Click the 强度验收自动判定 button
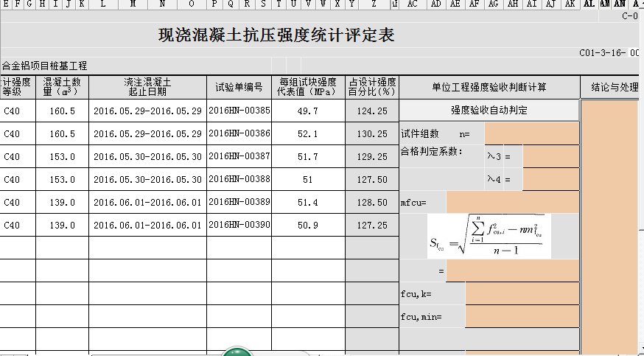The image size is (644, 356). pos(489,111)
